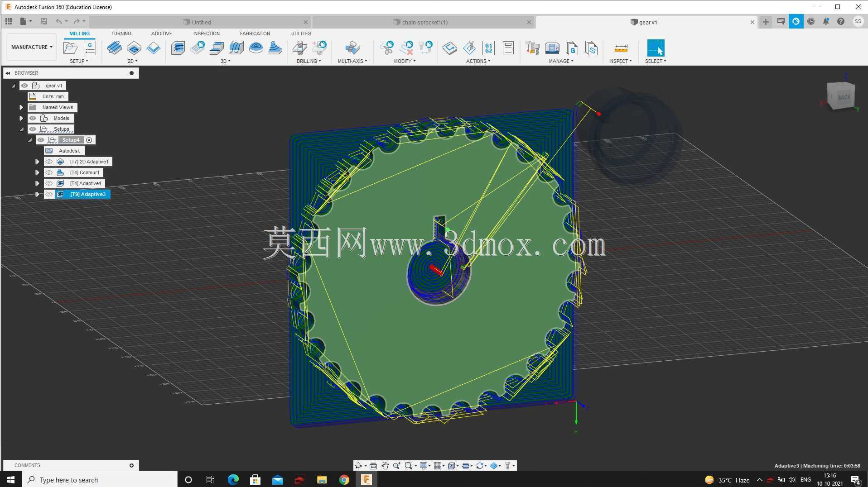Add a new design tab

coord(766,22)
